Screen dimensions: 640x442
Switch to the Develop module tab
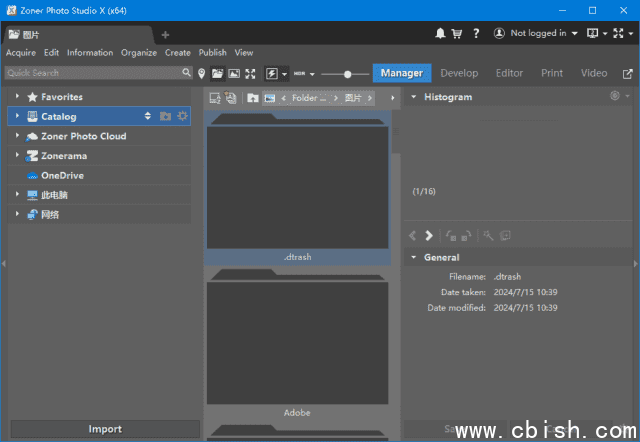pyautogui.click(x=459, y=73)
